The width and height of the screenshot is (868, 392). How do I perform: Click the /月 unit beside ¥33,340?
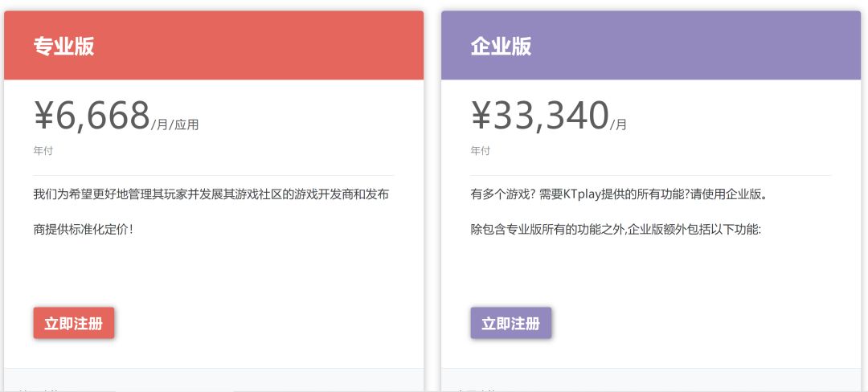click(x=619, y=125)
